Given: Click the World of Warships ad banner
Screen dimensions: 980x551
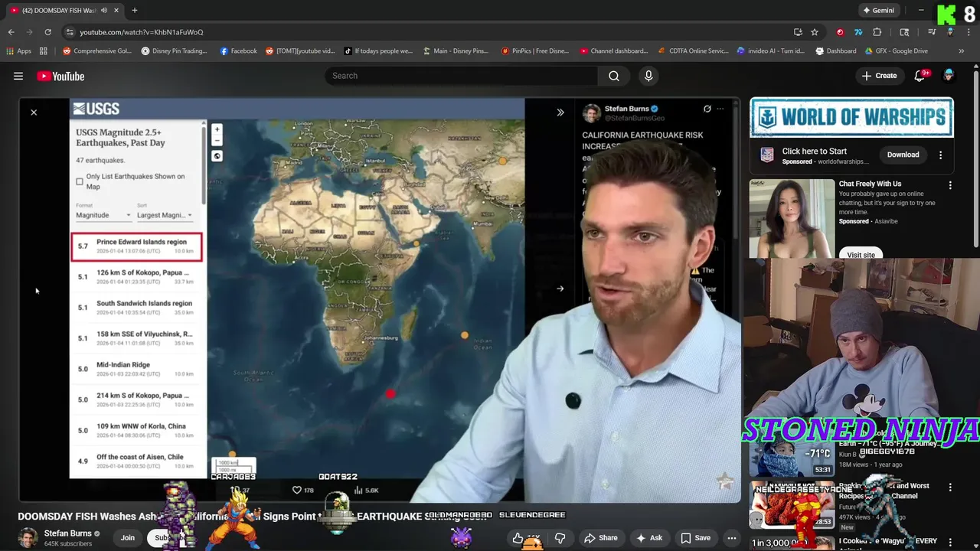Looking at the screenshot, I should click(x=851, y=117).
